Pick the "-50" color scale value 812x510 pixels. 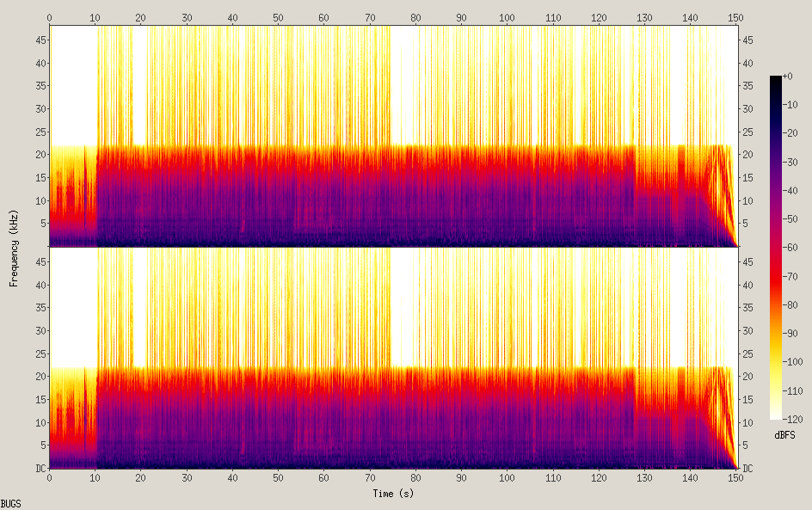pyautogui.click(x=790, y=219)
